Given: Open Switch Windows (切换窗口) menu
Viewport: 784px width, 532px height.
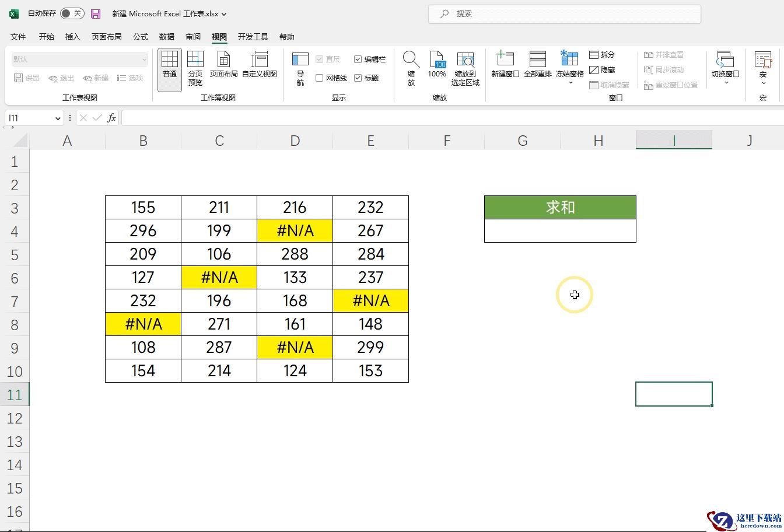Looking at the screenshot, I should tap(725, 68).
